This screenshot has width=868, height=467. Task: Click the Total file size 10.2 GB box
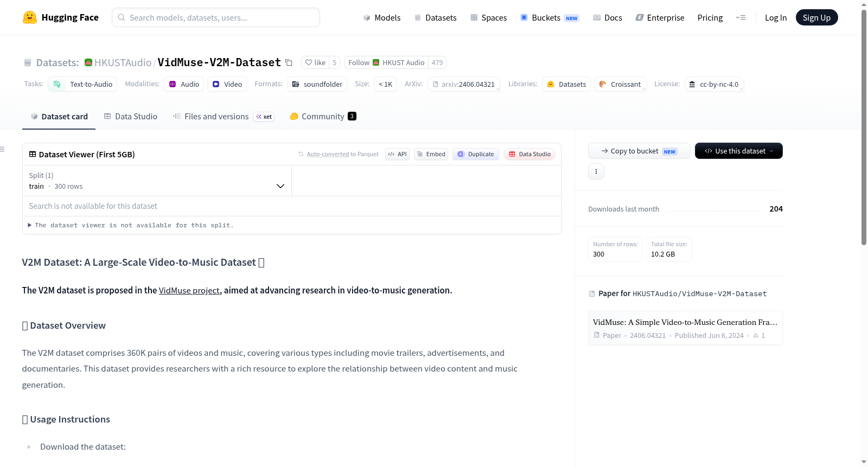[669, 250]
